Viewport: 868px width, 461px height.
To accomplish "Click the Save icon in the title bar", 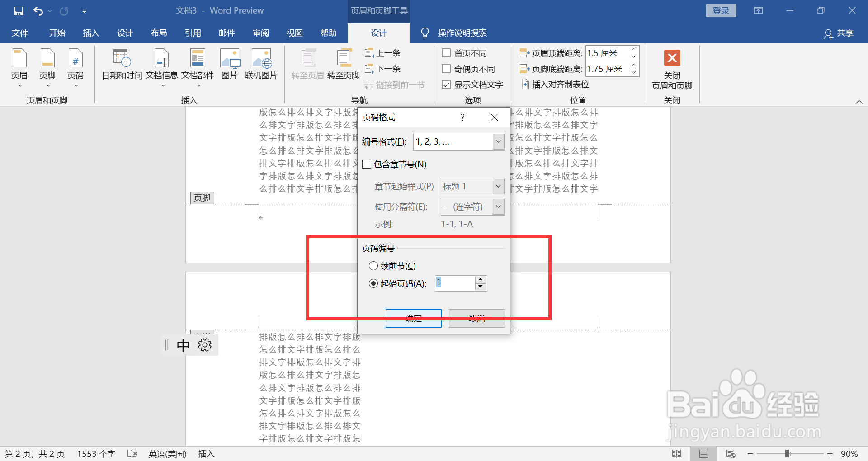I will tap(19, 11).
